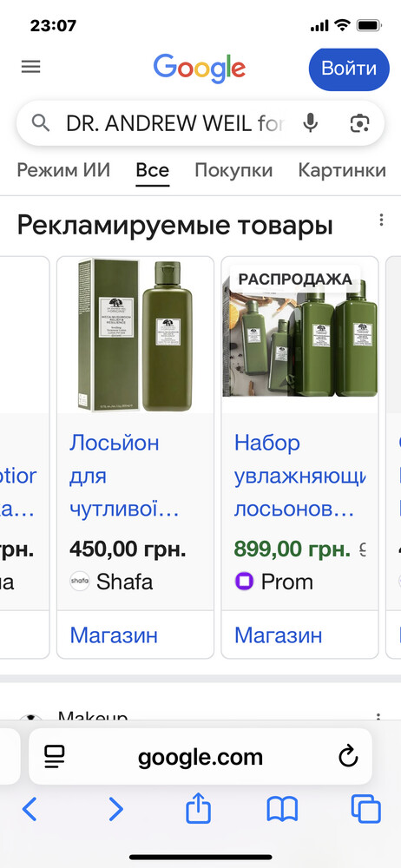
Task: Open the page reader options icon
Action: tap(55, 757)
